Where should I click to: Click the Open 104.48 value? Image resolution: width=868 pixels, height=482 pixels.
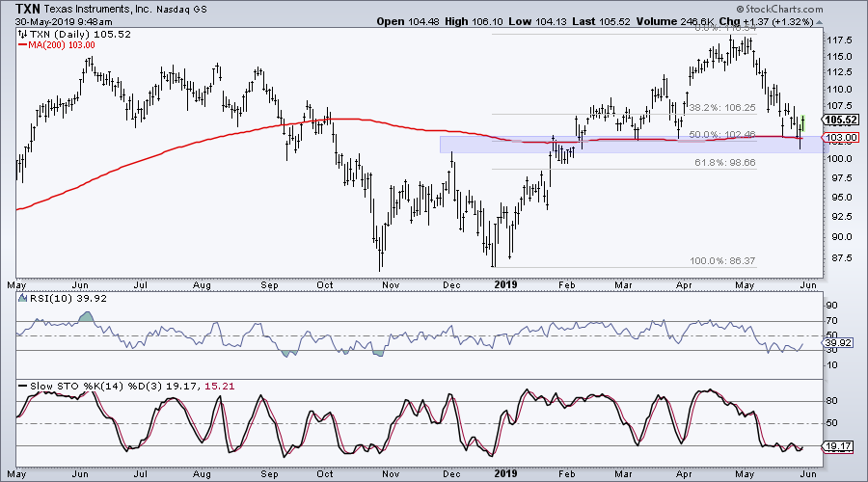coord(408,21)
